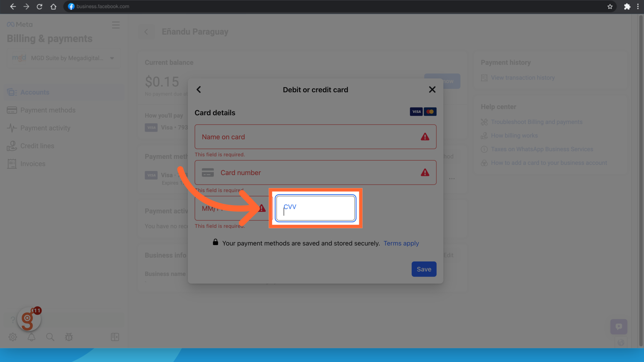Click the search magnifier icon in sidebar
This screenshot has height=362, width=644.
[50, 337]
